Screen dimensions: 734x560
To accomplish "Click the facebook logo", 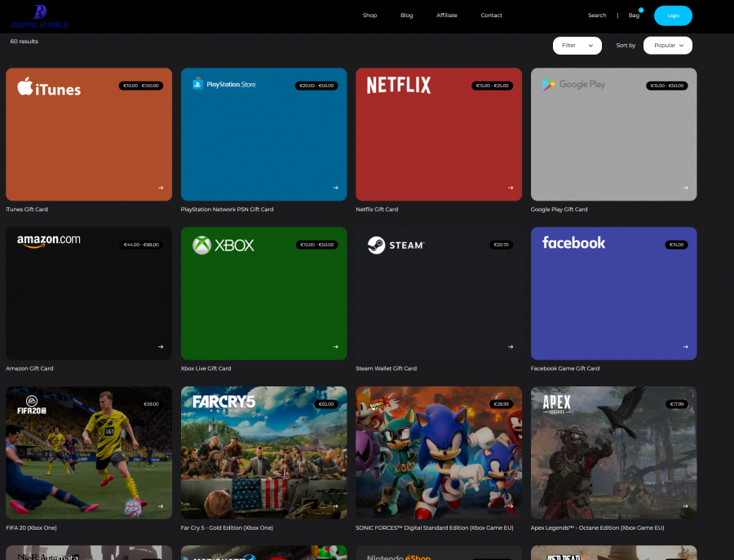I will point(573,242).
